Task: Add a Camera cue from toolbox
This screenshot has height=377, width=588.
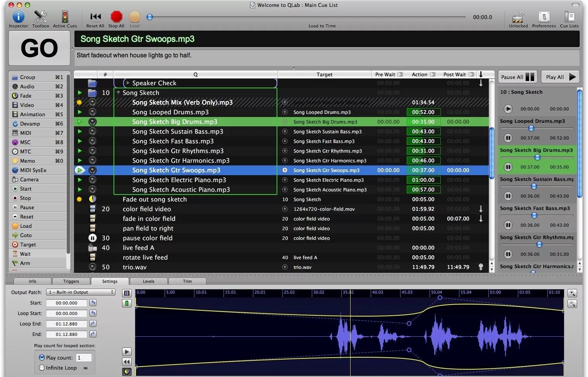Action: pyautogui.click(x=38, y=179)
